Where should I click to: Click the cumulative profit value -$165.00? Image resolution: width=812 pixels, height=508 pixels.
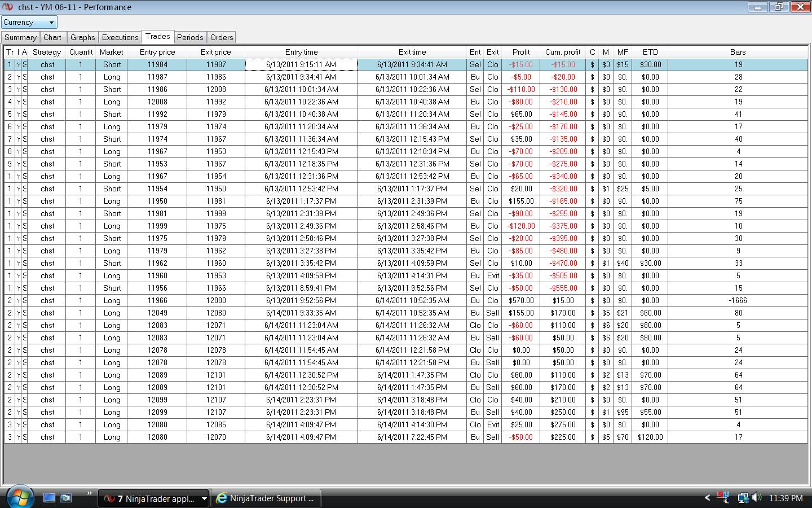pyautogui.click(x=563, y=201)
